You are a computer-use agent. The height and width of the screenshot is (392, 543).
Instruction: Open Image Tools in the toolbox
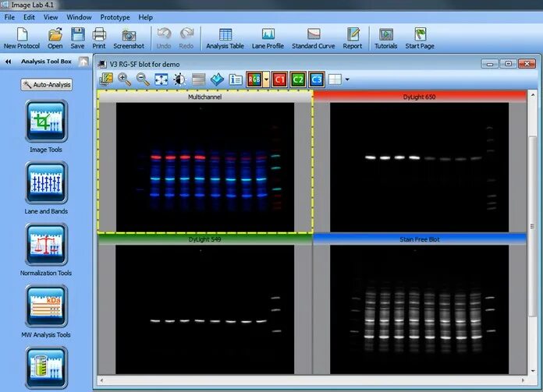click(x=46, y=121)
